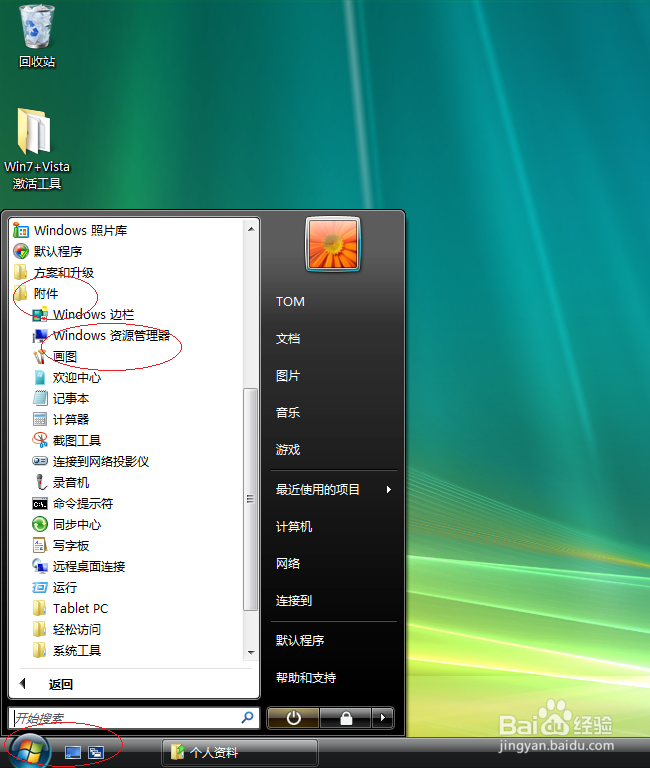Click the search magnifier icon
The height and width of the screenshot is (768, 650).
pyautogui.click(x=247, y=718)
